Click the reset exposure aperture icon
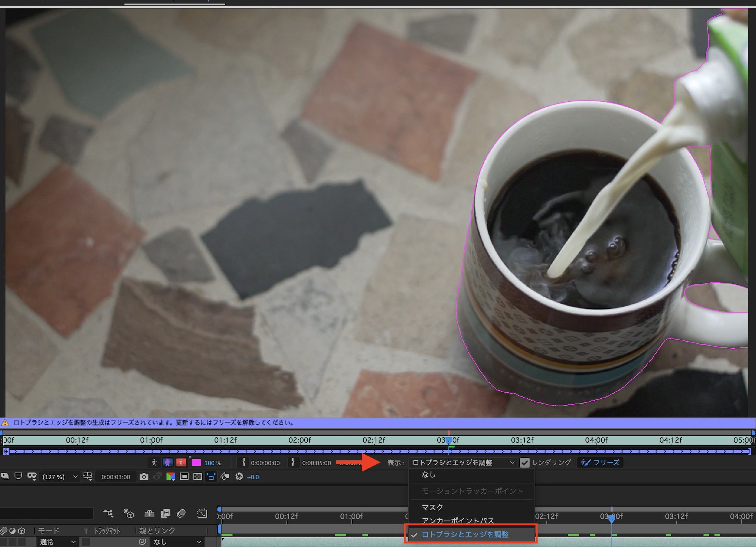 coord(239,477)
